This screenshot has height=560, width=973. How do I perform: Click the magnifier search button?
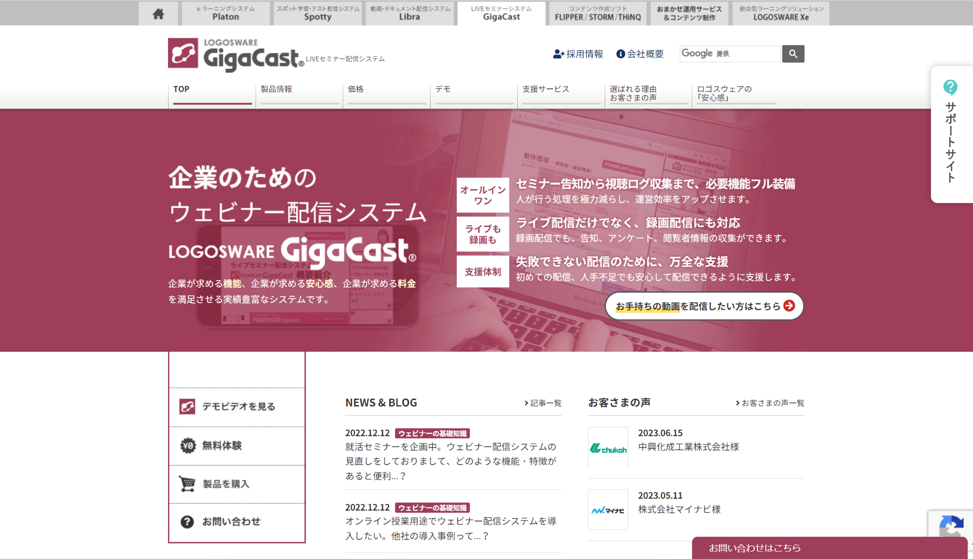pyautogui.click(x=793, y=53)
